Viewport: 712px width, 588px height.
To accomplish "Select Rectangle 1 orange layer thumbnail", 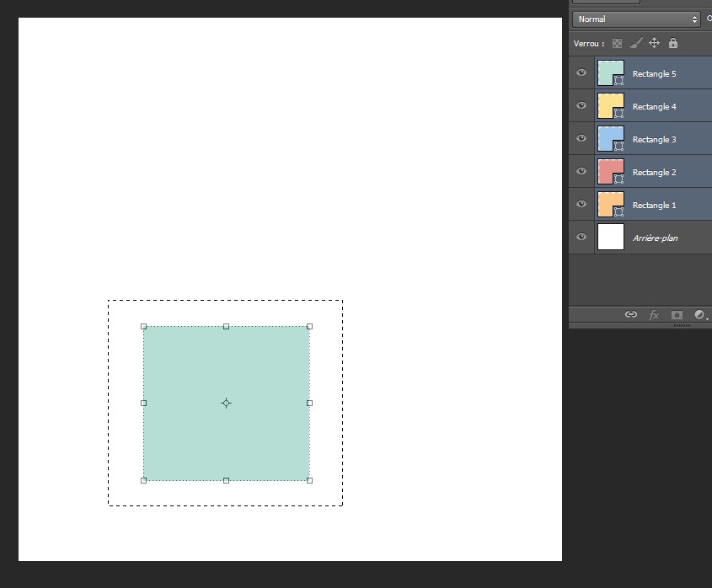I will pos(611,205).
